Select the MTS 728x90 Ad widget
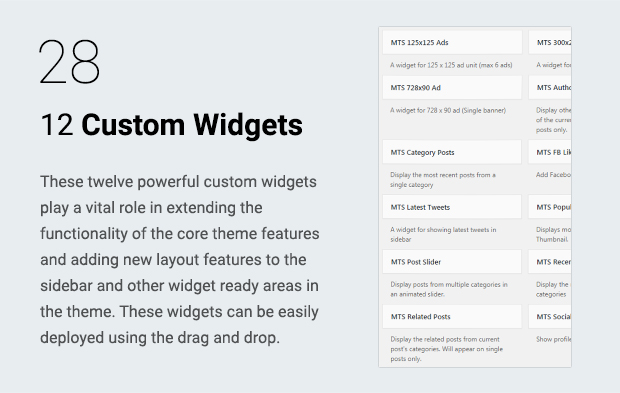This screenshot has height=393, width=620. [452, 87]
